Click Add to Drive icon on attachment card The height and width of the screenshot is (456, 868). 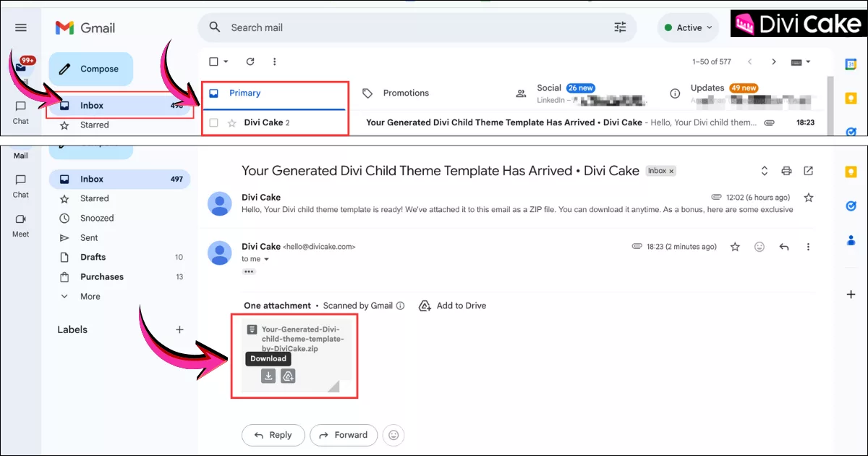point(288,376)
